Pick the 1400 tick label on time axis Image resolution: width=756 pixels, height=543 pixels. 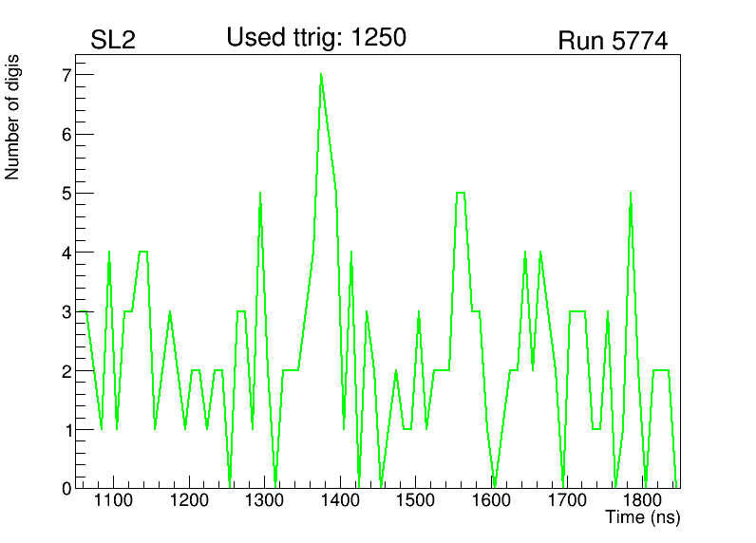(340, 501)
